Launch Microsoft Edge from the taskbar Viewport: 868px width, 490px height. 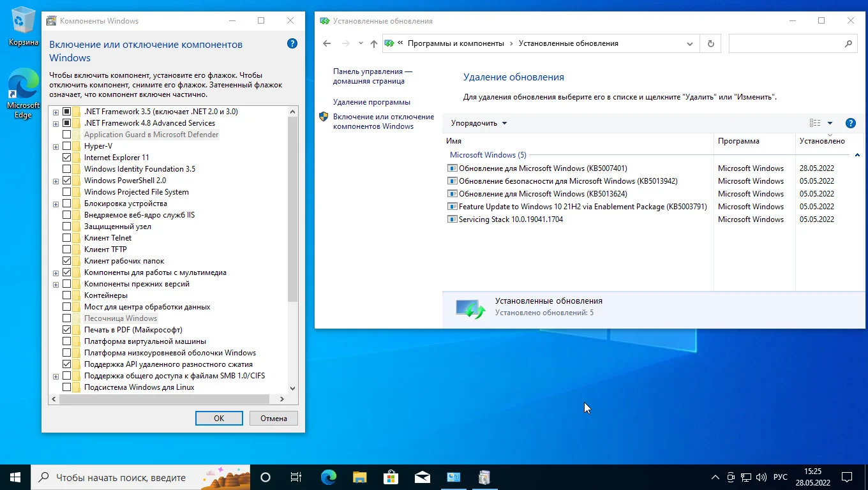328,477
